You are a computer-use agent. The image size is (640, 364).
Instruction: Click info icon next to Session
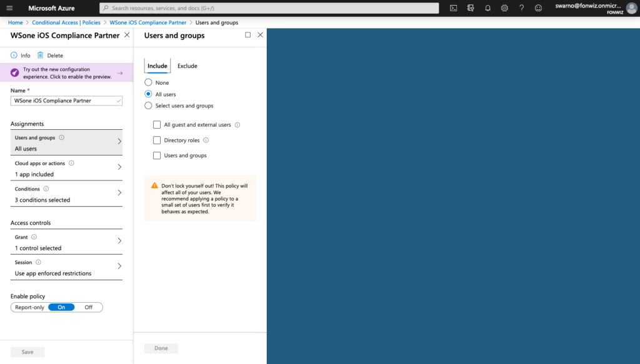[x=38, y=262]
